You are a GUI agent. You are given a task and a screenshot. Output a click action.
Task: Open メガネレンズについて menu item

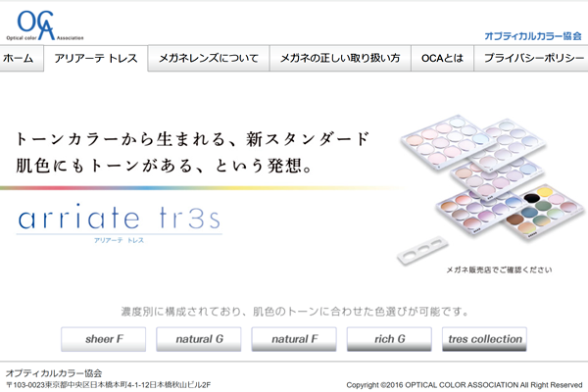click(x=209, y=59)
